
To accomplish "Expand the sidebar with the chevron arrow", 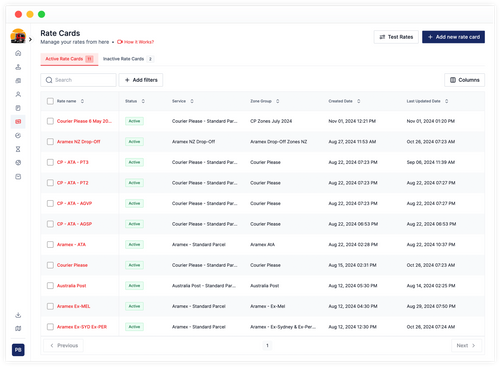I will pyautogui.click(x=30, y=39).
